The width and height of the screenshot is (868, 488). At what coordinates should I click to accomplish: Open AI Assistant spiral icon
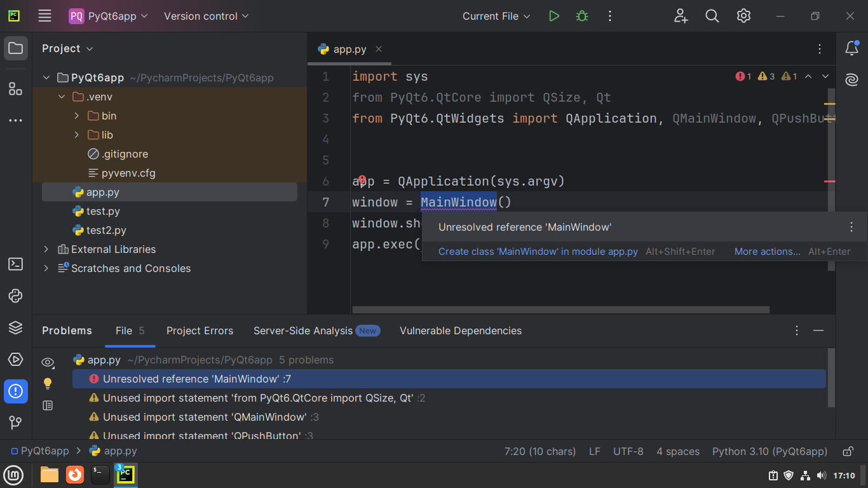pos(851,80)
